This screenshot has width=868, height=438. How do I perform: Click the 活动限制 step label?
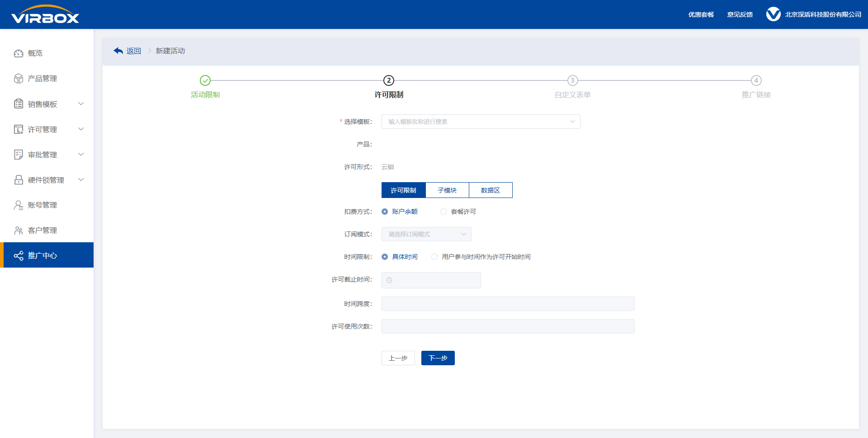coord(205,95)
